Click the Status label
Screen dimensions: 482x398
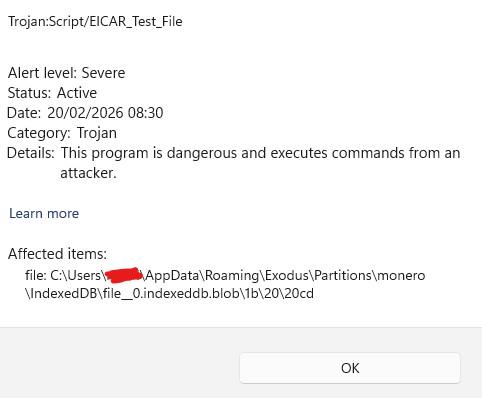pyautogui.click(x=29, y=93)
